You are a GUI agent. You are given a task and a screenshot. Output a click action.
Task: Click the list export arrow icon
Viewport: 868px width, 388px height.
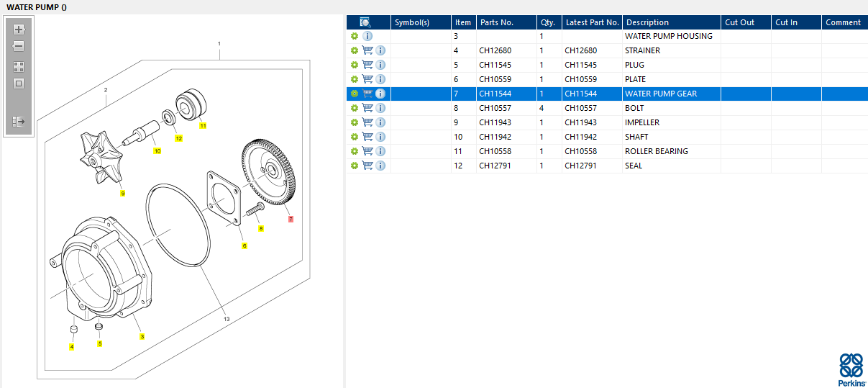pos(19,122)
